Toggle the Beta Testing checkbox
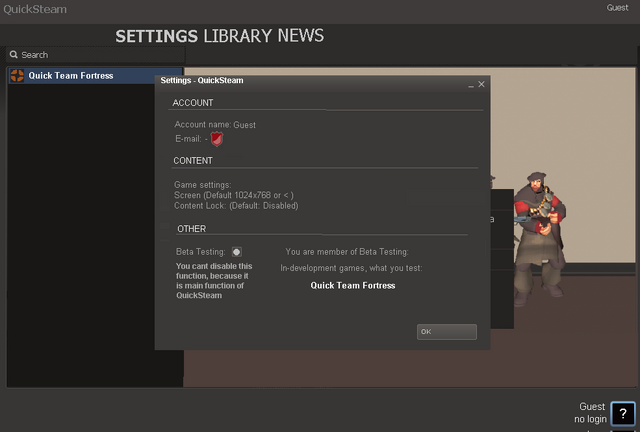 236,252
